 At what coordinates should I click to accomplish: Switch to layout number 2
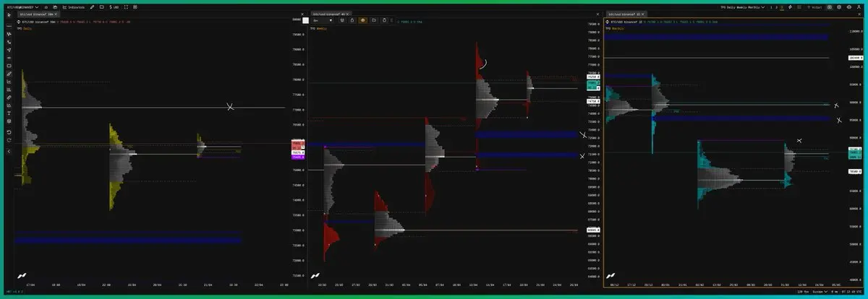tap(776, 7)
